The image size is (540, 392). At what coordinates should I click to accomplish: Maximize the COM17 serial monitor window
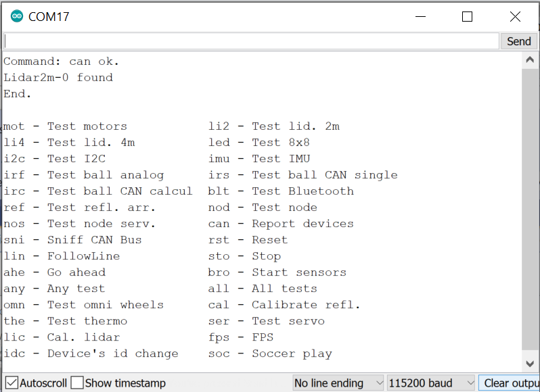tap(467, 17)
